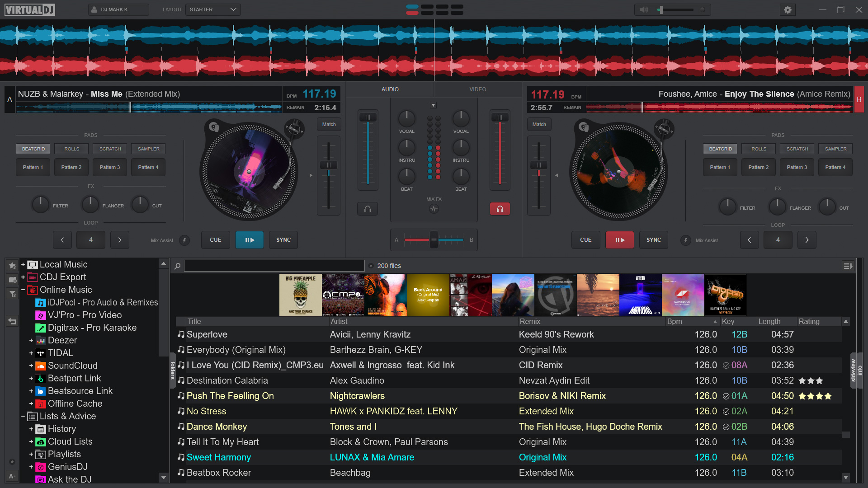Viewport: 868px width, 488px height.
Task: Click the SCRATCH pad mode button (left deck)
Action: 109,148
